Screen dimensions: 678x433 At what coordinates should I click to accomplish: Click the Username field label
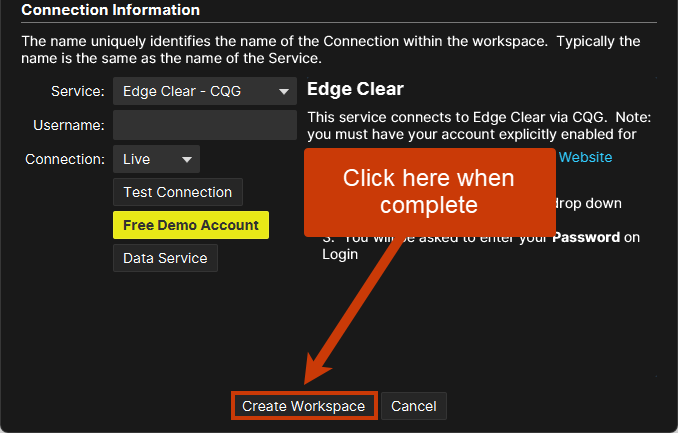[x=68, y=125]
